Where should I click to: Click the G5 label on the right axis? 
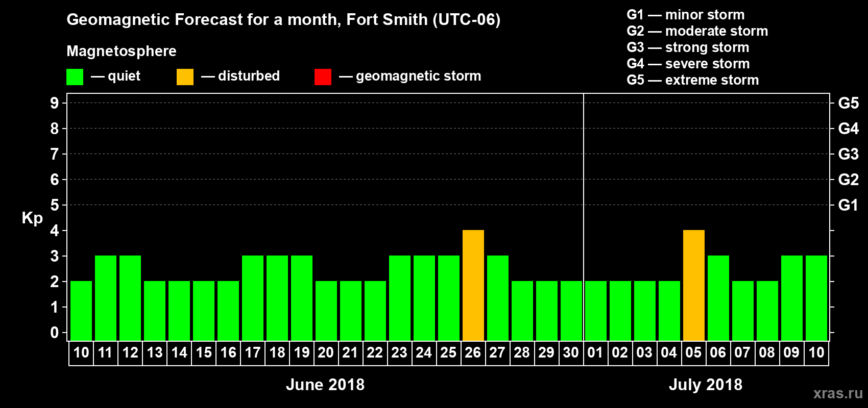click(x=849, y=103)
